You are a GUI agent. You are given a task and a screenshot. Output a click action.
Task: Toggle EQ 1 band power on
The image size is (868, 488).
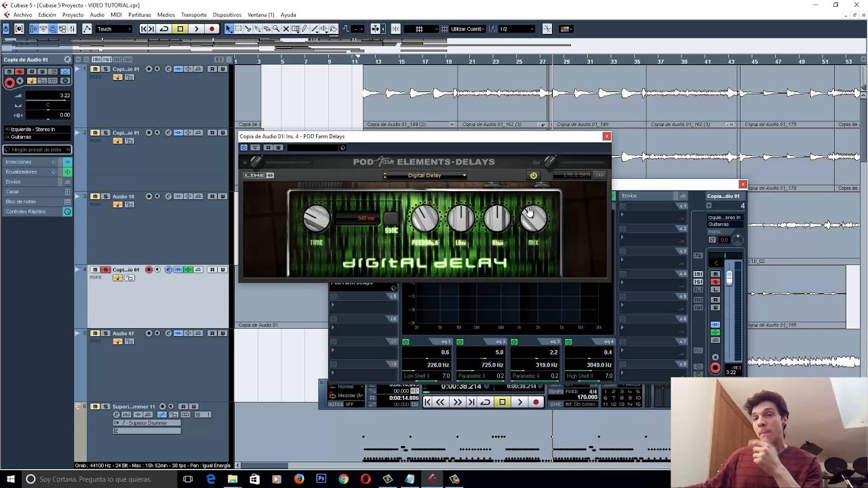[x=406, y=342]
